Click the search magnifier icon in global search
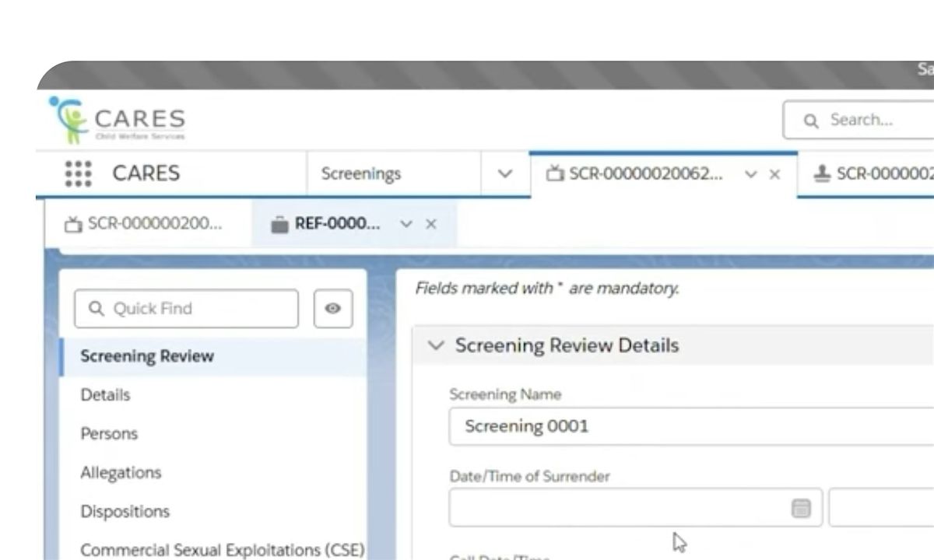934x560 pixels. pos(811,121)
